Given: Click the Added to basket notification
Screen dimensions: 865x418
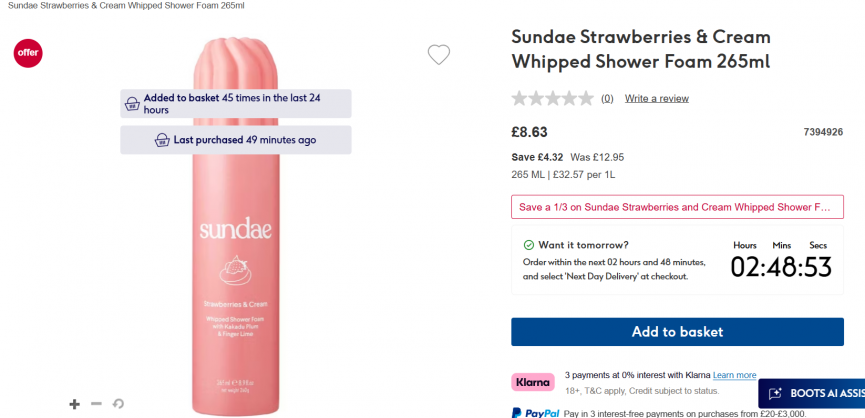Looking at the screenshot, I should pyautogui.click(x=236, y=104).
